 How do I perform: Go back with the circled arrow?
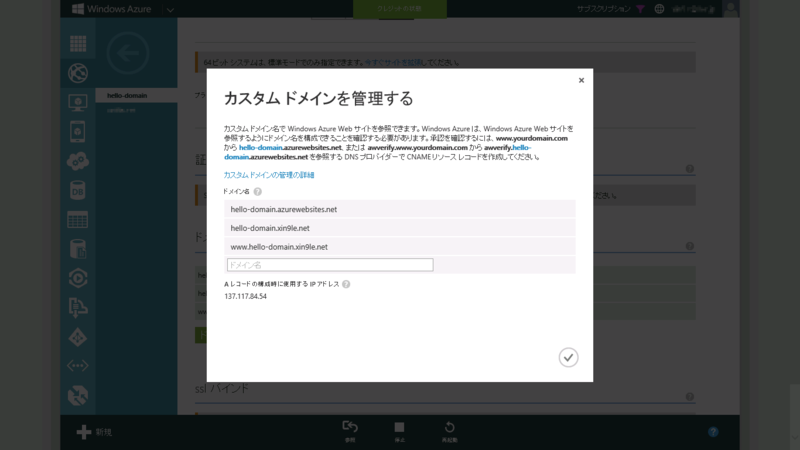128,53
